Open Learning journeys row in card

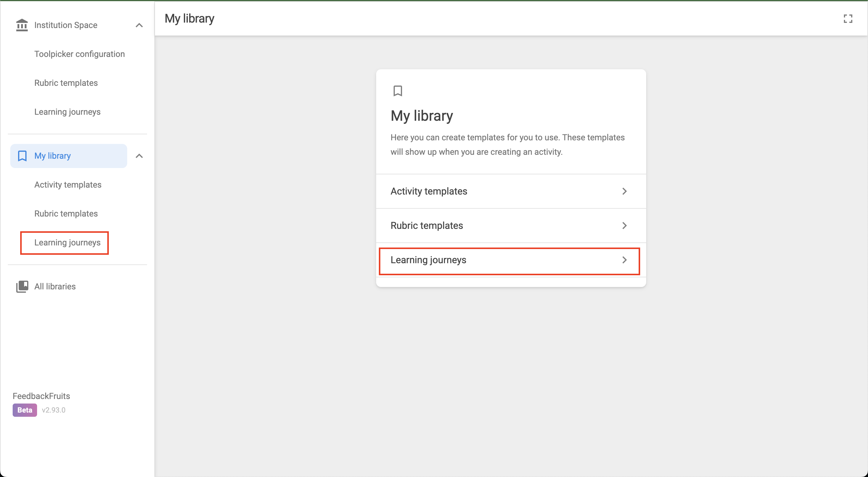click(511, 260)
